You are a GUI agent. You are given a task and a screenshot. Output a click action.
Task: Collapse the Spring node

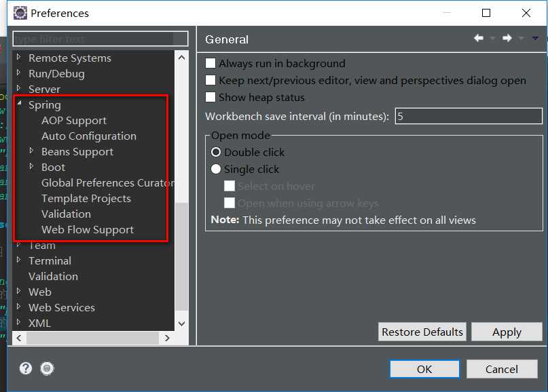tap(19, 103)
